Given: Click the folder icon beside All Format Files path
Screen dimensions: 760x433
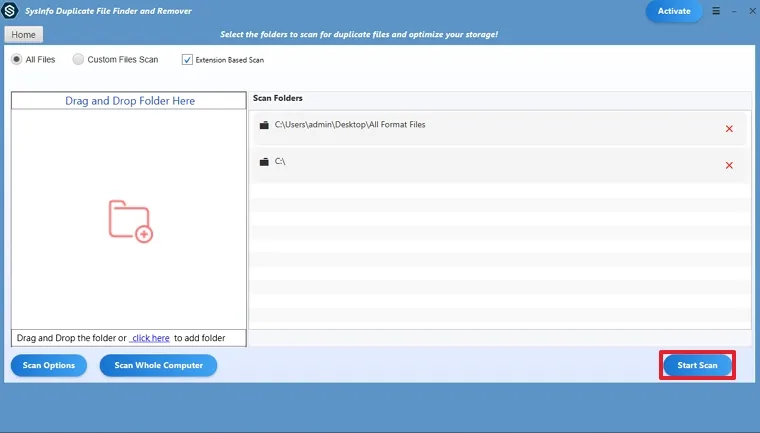Looking at the screenshot, I should coord(264,125).
